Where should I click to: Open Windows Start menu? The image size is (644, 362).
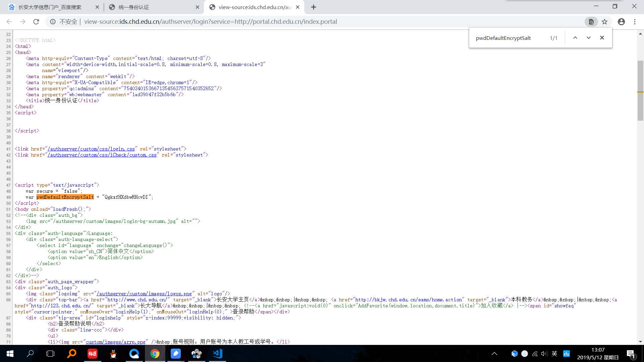[10, 354]
